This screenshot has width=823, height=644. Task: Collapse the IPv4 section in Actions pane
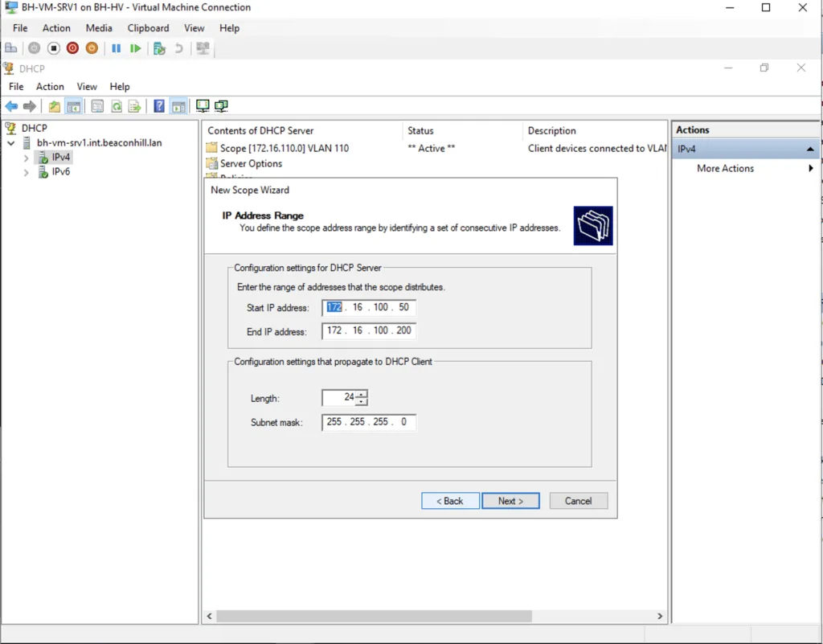(x=810, y=149)
